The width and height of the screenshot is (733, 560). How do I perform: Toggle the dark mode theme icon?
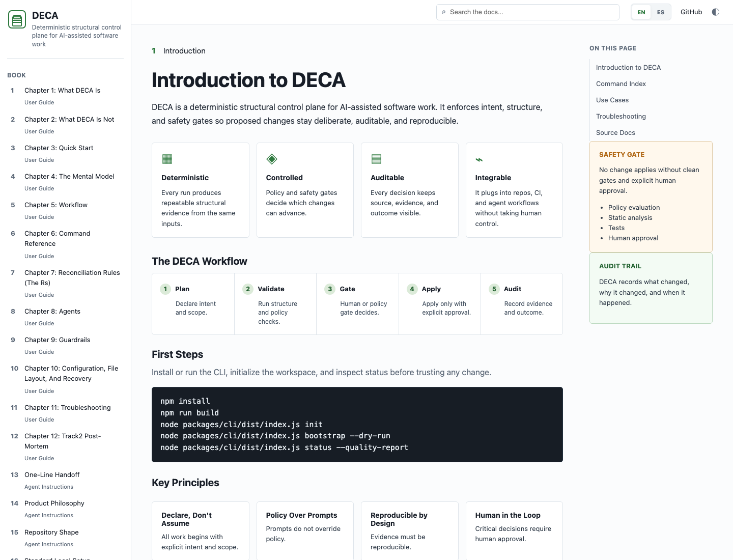(716, 12)
